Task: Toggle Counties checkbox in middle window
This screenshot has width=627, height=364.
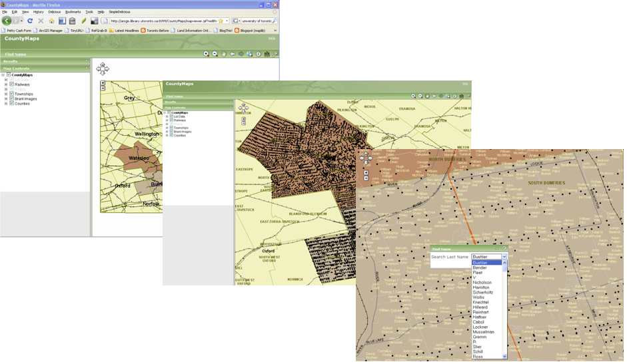Action: (x=171, y=135)
